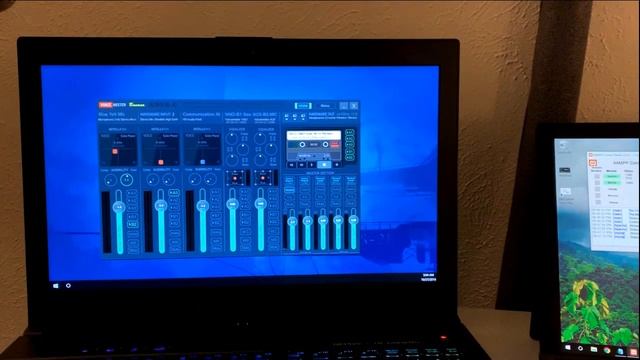Click the Hardware Input 2 gain fader knob
640x360 pixels.
[161, 205]
